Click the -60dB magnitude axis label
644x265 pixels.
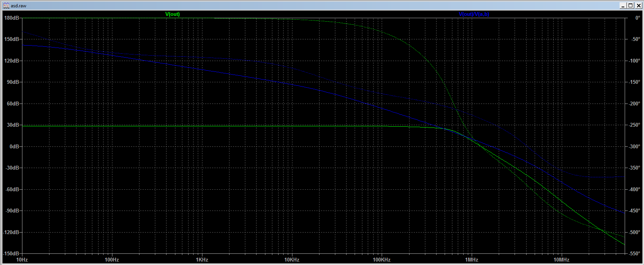coord(12,190)
